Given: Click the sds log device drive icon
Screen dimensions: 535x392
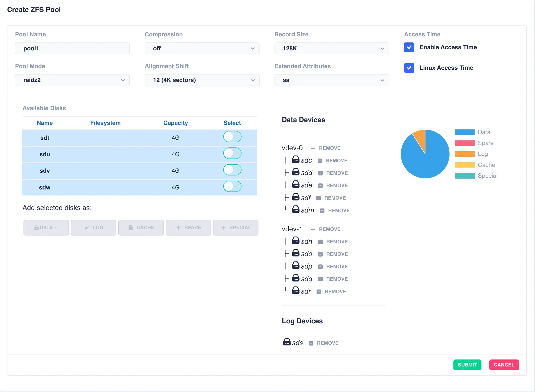Looking at the screenshot, I should click(286, 342).
